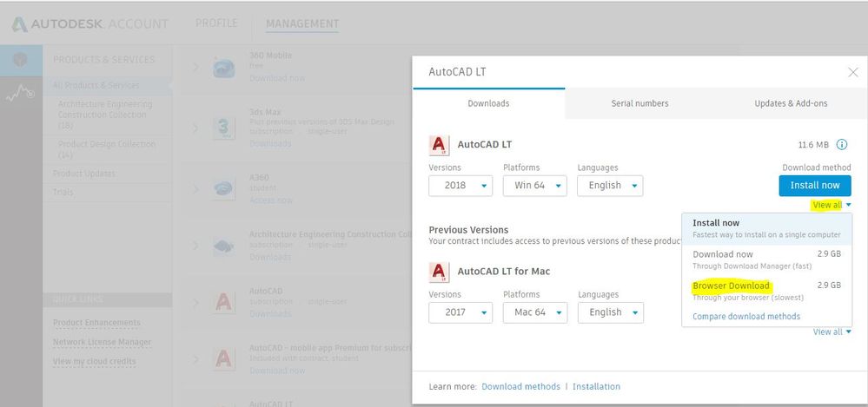868x407 pixels.
Task: Expand the 3ds Max product row
Action: tap(195, 128)
